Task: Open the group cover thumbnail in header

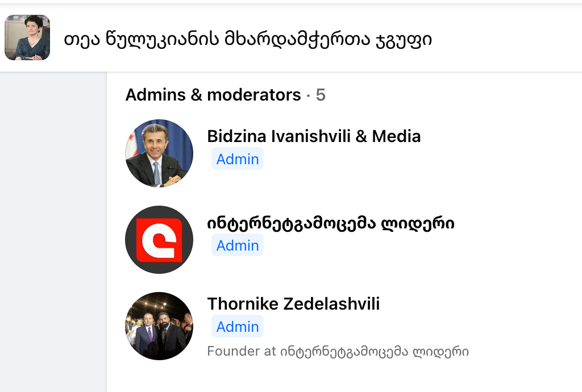Action: [x=27, y=37]
